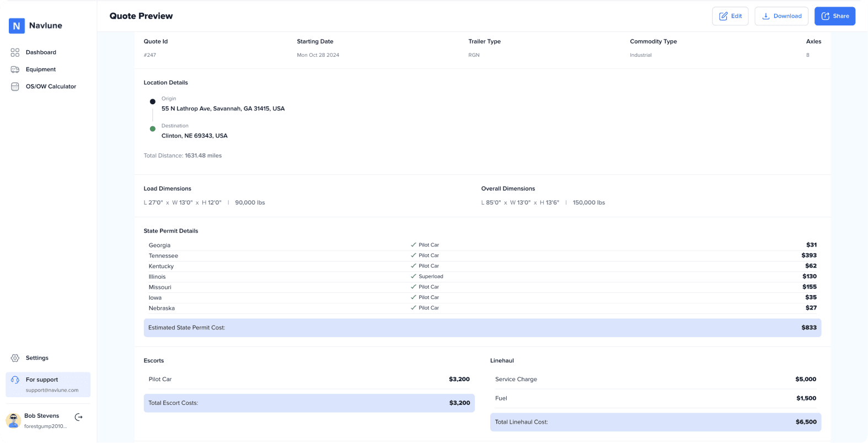Click Bob Stevens avatar picture
The image size is (868, 443).
pos(13,420)
